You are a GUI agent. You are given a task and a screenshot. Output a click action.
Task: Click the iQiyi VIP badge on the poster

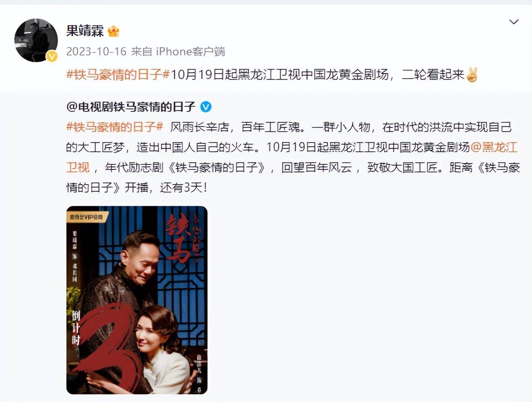(87, 217)
